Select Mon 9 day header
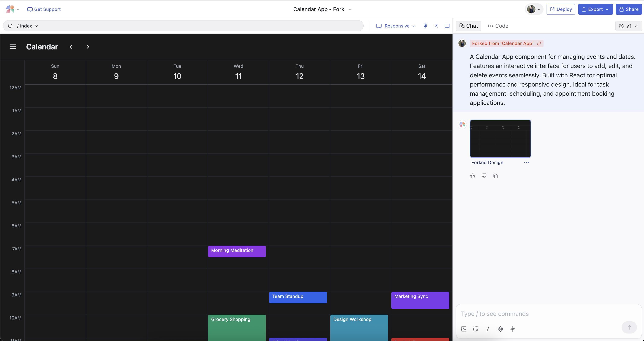The image size is (644, 341). point(116,72)
